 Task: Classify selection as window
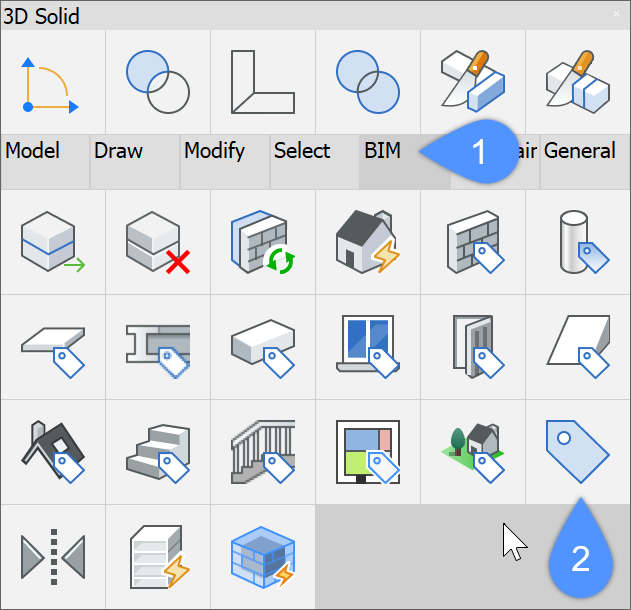[367, 346]
